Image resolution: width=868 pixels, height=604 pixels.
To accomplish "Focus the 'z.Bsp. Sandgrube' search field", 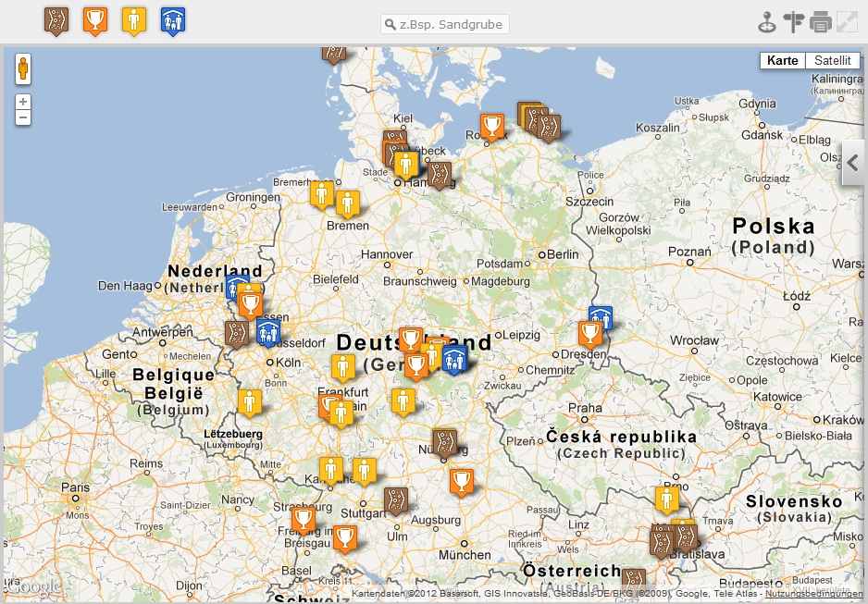I will (x=444, y=24).
